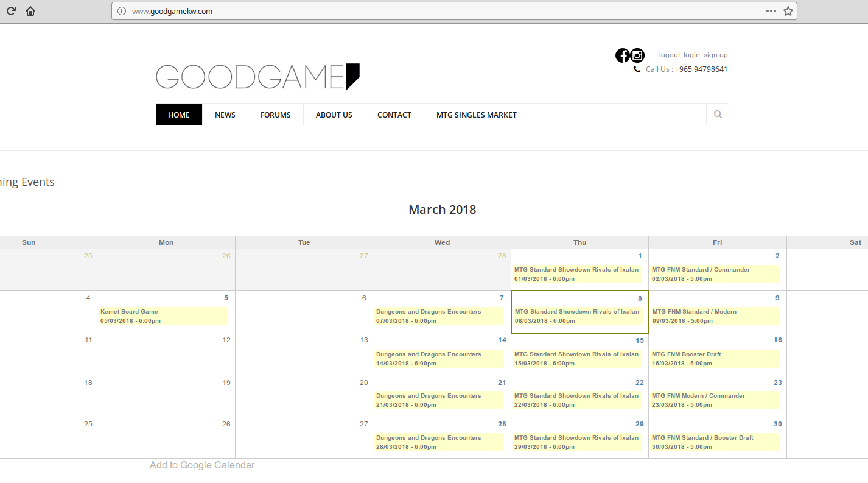
Task: Open MTG Standard Showdown event on 01/03/2018
Action: pyautogui.click(x=577, y=273)
